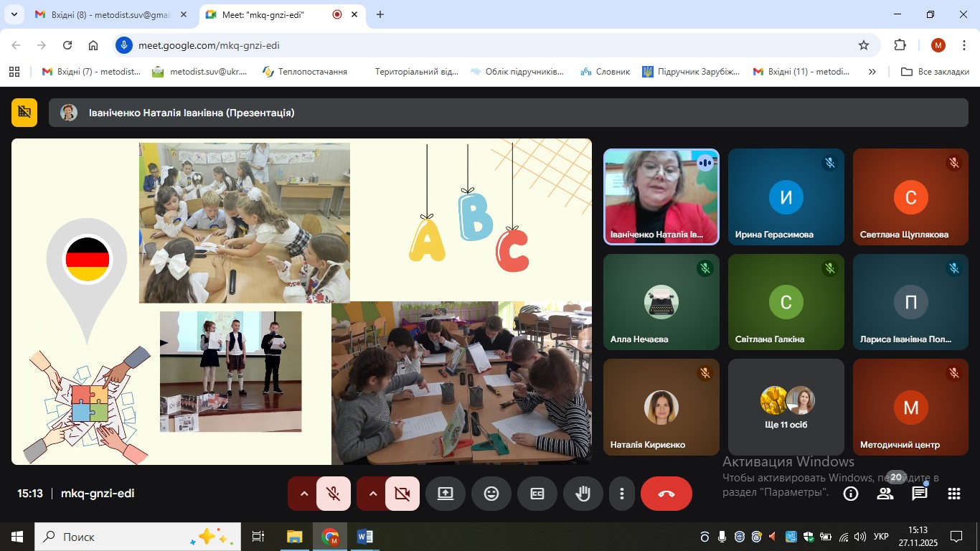980x551 pixels.
Task: Expand video settings arrow beside camera
Action: pos(372,494)
